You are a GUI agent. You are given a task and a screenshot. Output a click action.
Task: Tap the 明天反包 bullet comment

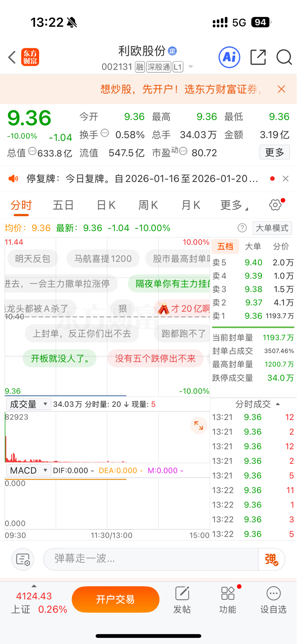(x=33, y=259)
